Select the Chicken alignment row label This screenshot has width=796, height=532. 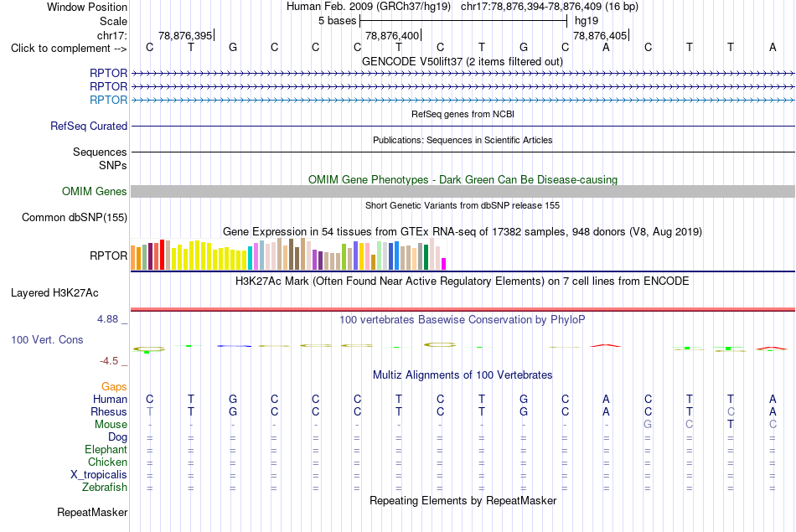click(x=107, y=462)
